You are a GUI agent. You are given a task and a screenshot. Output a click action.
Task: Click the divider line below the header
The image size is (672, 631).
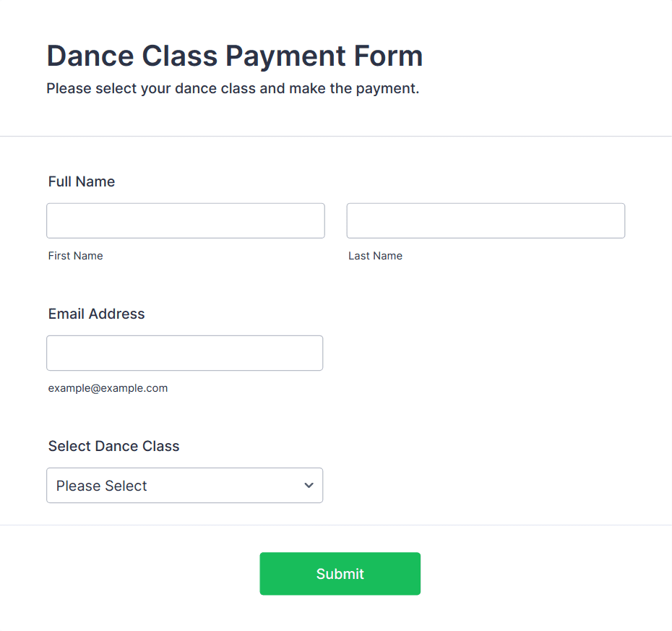click(x=336, y=137)
